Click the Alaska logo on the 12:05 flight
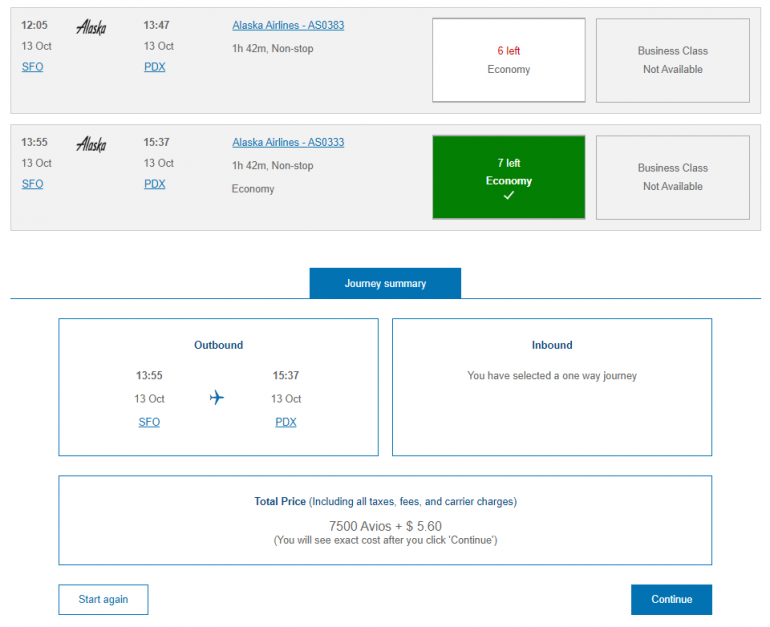Image resolution: width=770 pixels, height=627 pixels. pyautogui.click(x=91, y=27)
